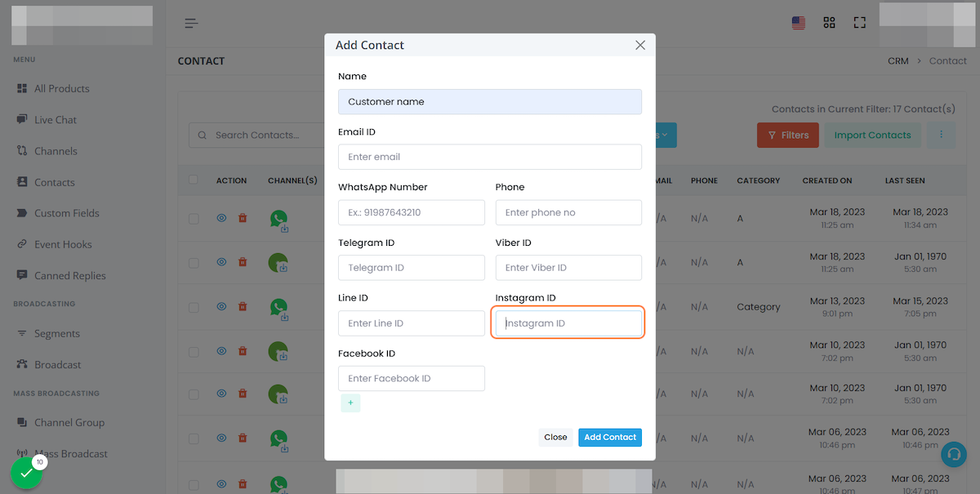The image size is (980, 494).
Task: Open the support chat headset icon
Action: pyautogui.click(x=953, y=454)
